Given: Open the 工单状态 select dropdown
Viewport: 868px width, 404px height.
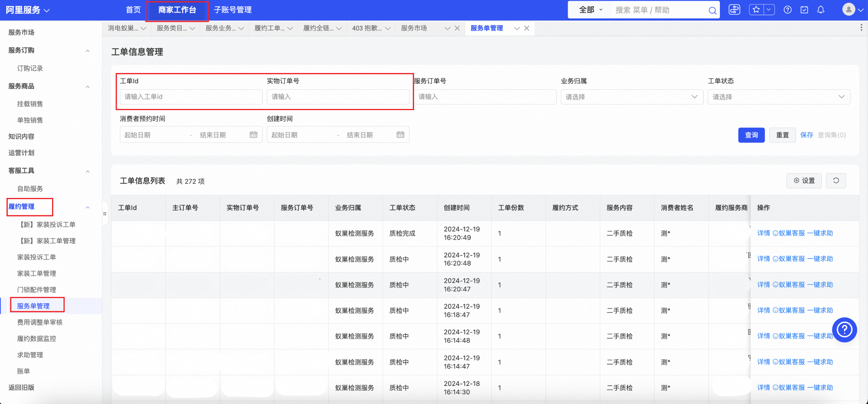Looking at the screenshot, I should pyautogui.click(x=779, y=97).
